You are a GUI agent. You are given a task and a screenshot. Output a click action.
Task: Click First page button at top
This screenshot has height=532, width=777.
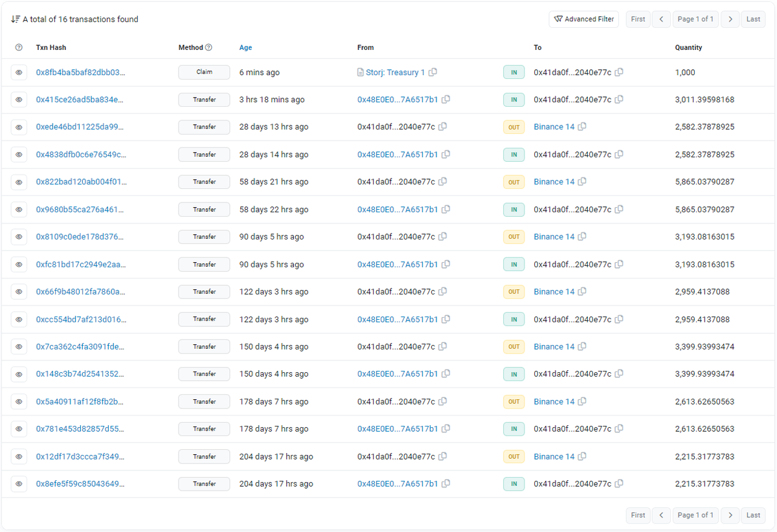tap(638, 19)
